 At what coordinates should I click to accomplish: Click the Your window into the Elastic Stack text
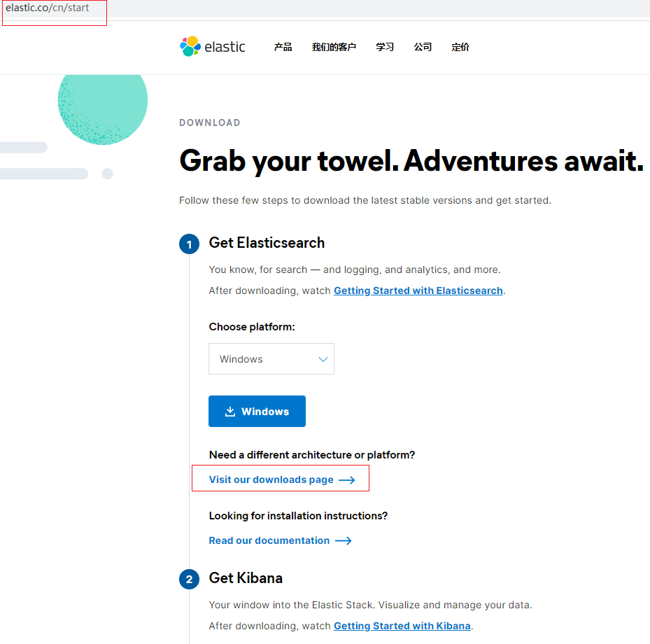[371, 605]
